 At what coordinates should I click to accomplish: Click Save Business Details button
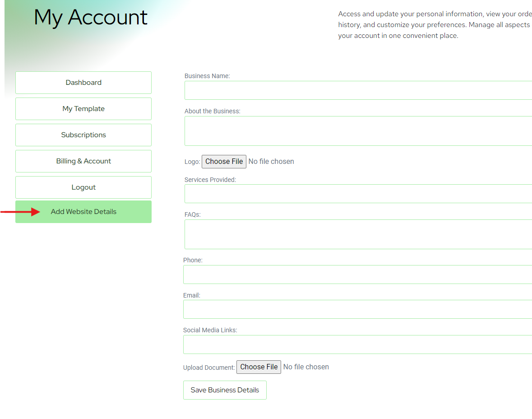pos(225,390)
